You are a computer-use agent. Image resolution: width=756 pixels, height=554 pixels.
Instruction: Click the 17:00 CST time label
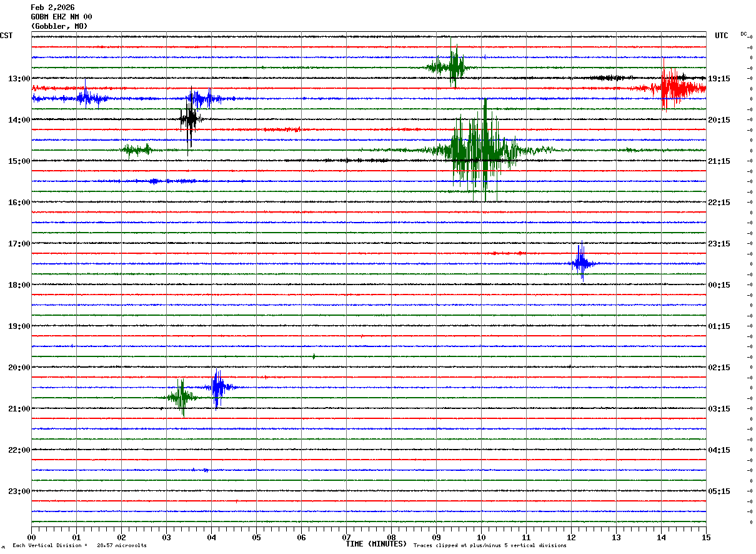(19, 244)
